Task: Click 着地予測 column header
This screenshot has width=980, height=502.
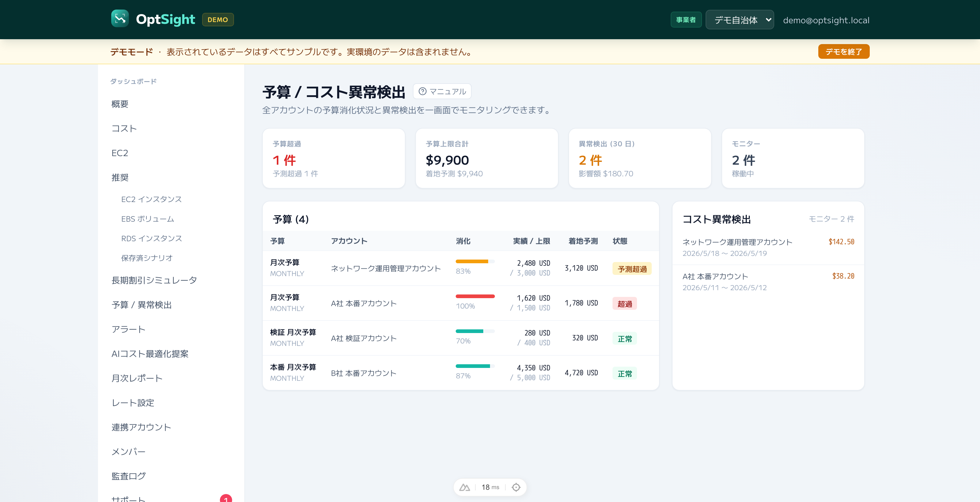Action: (x=583, y=241)
